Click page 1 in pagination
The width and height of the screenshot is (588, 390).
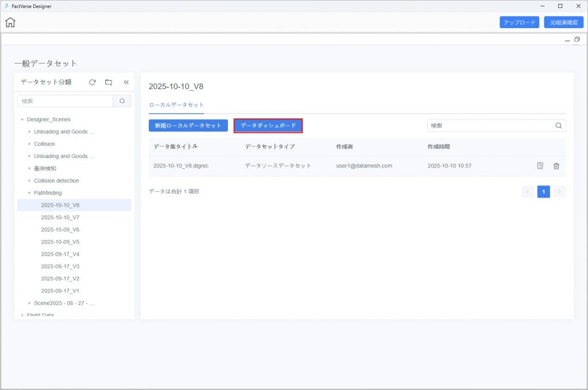(x=543, y=191)
